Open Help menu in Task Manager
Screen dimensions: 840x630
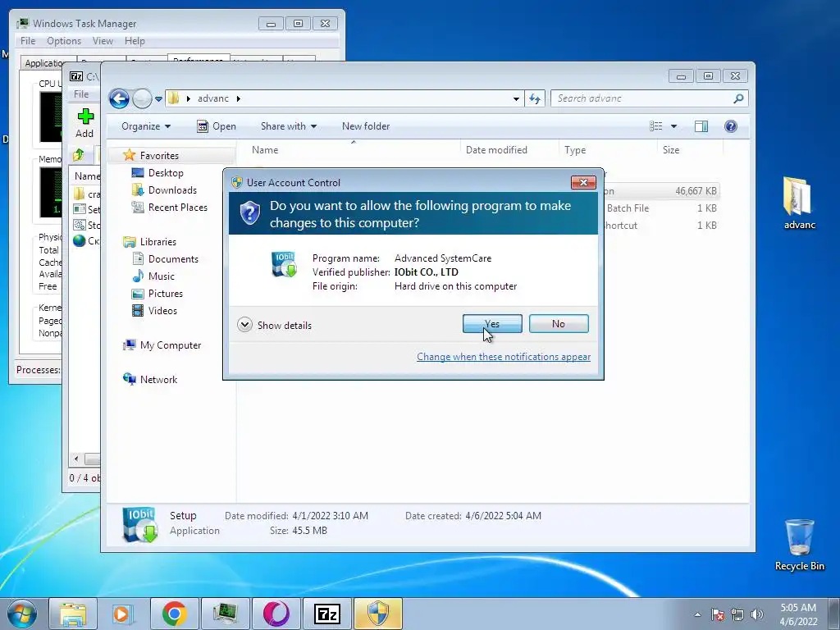135,41
